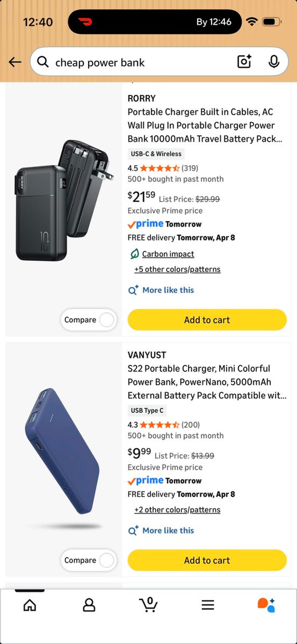Go to the Home tab
297x644 pixels.
(30, 605)
